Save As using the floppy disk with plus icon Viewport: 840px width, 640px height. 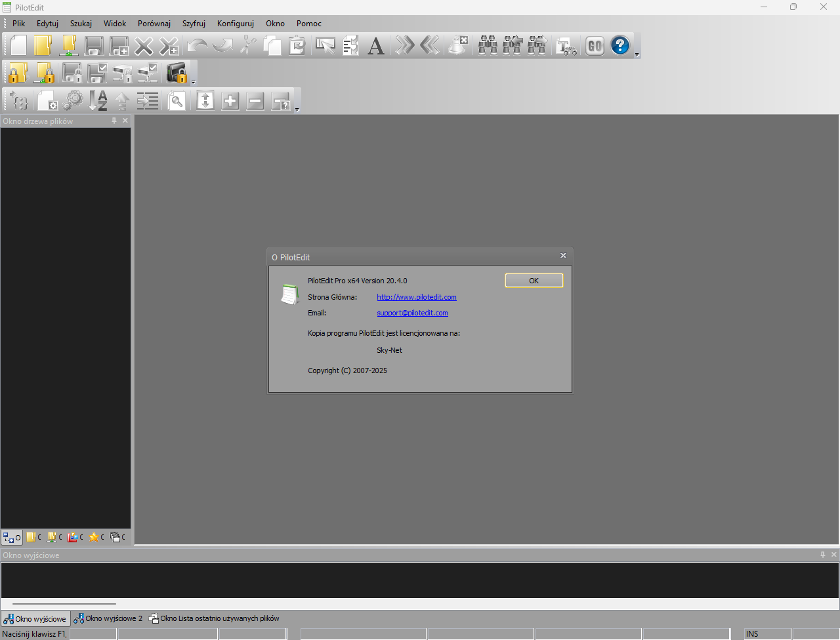(119, 45)
